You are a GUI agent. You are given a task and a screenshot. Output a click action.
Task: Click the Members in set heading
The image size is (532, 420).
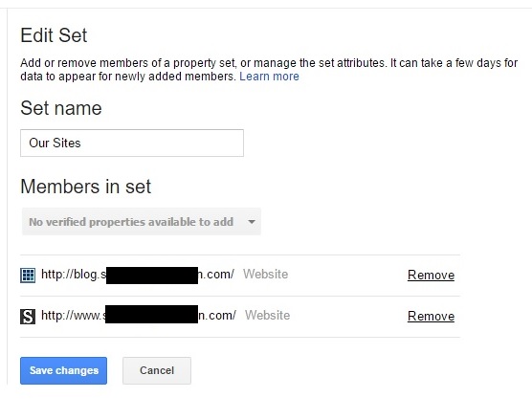[x=85, y=187]
